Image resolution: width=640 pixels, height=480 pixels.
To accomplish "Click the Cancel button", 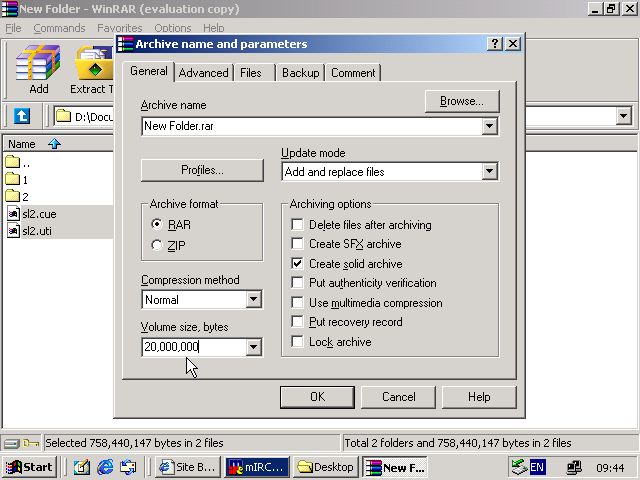I will point(398,397).
